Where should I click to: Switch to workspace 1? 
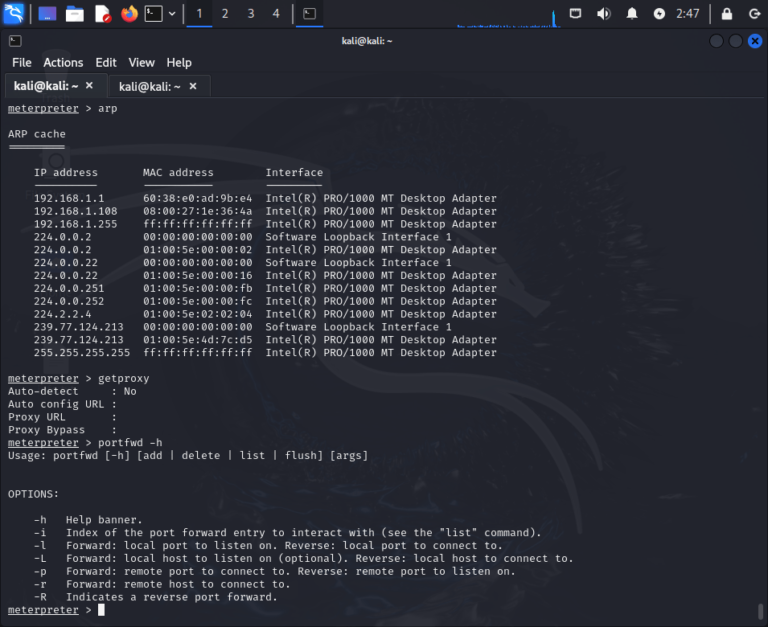(x=199, y=14)
